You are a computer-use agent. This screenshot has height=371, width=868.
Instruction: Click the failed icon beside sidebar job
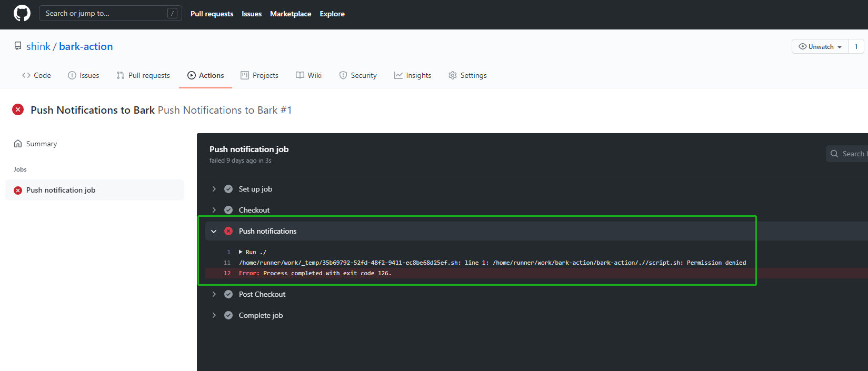tap(18, 190)
